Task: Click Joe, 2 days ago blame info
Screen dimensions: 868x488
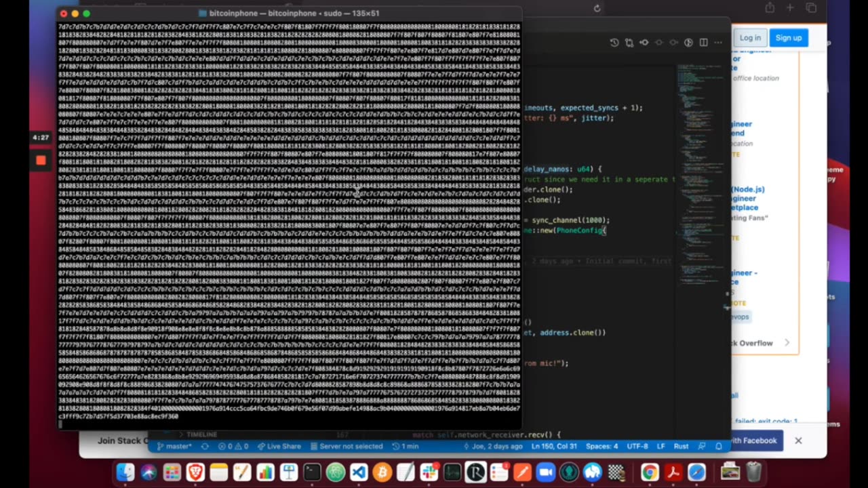Action: tap(492, 447)
